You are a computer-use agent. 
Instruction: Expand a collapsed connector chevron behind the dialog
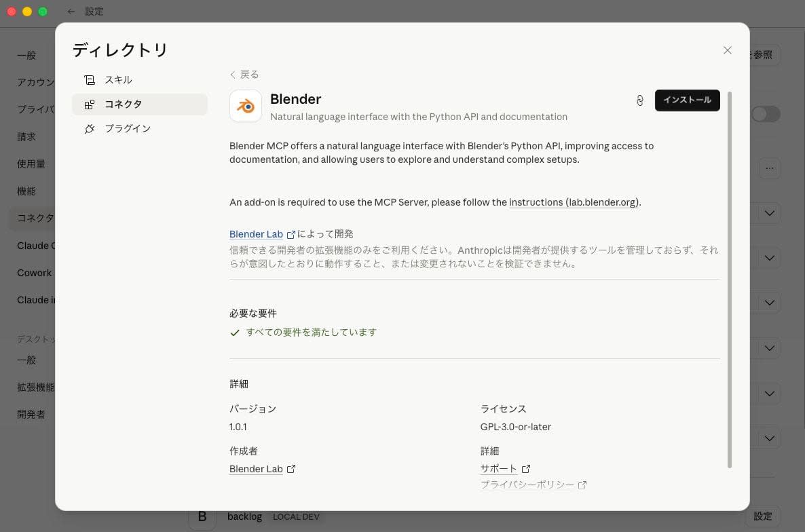tap(769, 213)
